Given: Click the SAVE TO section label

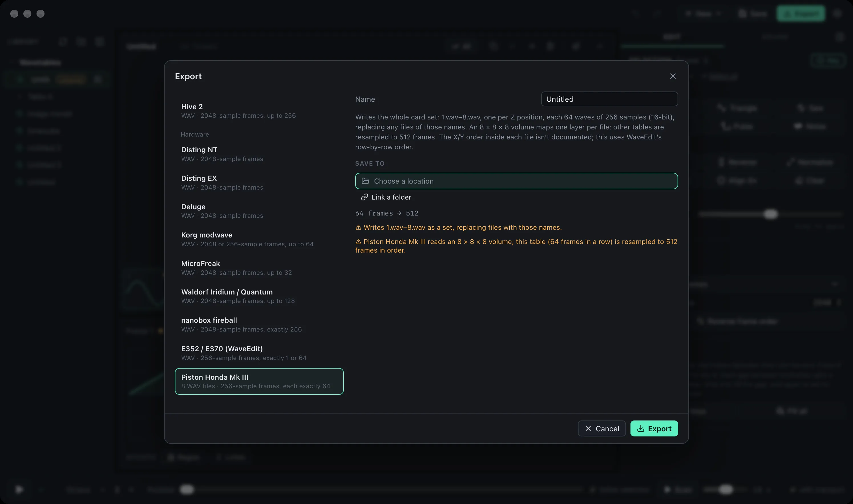Looking at the screenshot, I should tap(370, 163).
